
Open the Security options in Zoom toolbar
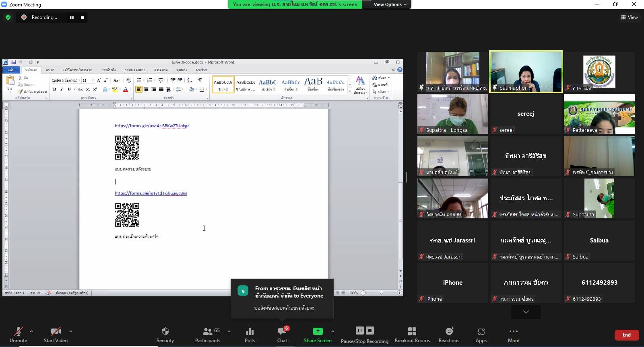tap(165, 335)
